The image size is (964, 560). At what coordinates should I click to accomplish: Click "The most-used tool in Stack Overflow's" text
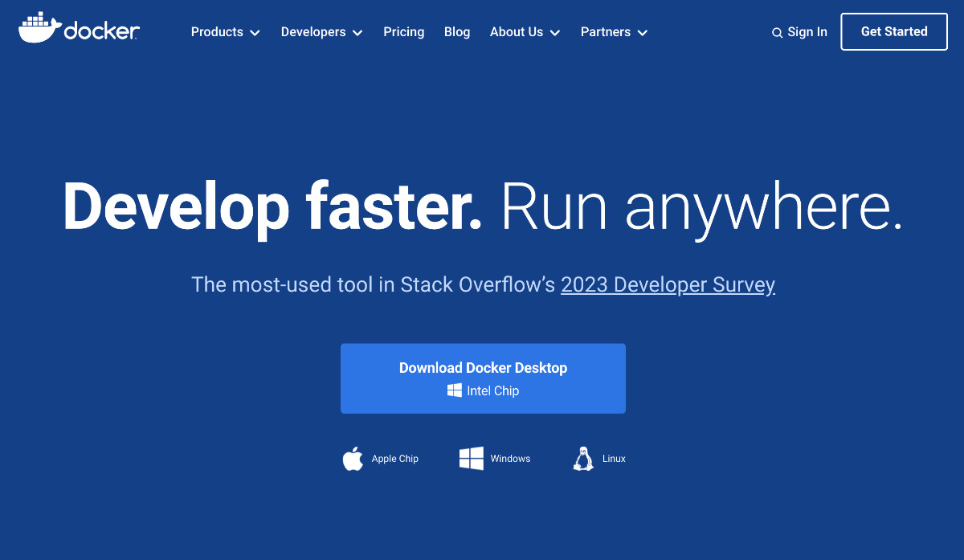coord(374,284)
